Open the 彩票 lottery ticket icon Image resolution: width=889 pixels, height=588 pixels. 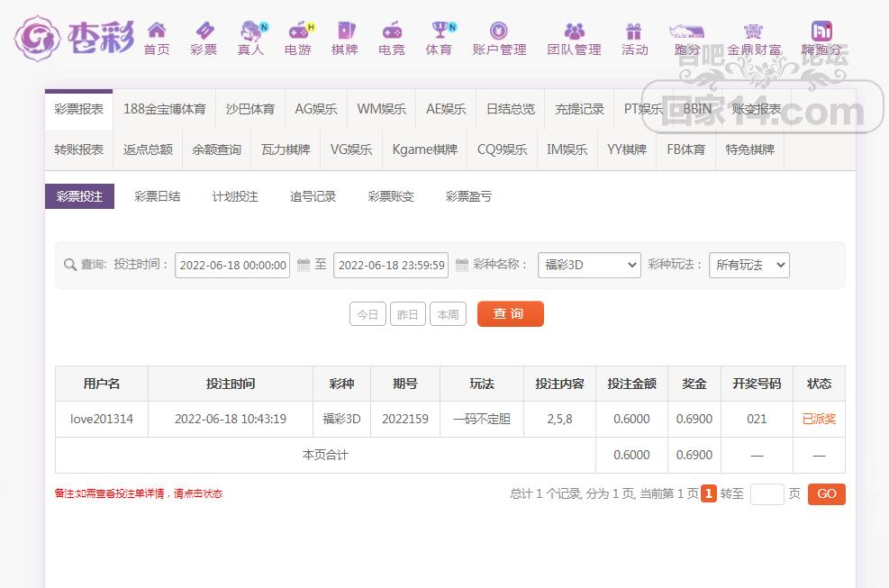coord(204,31)
